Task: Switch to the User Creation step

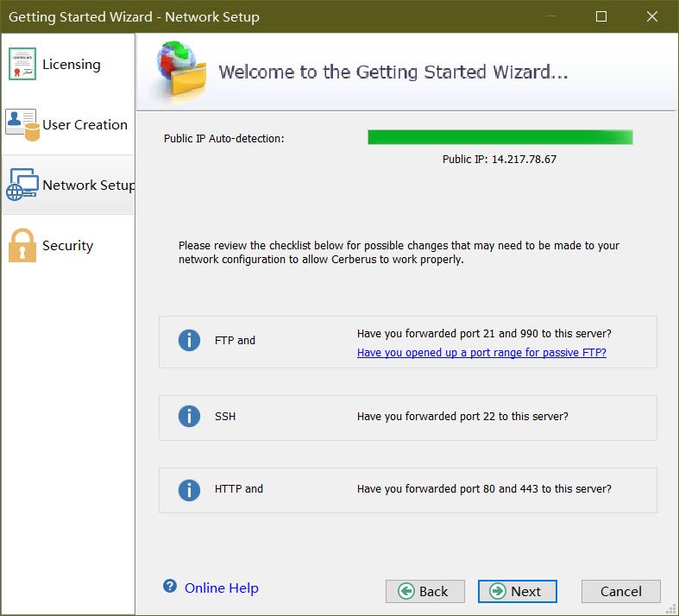Action: (x=68, y=125)
